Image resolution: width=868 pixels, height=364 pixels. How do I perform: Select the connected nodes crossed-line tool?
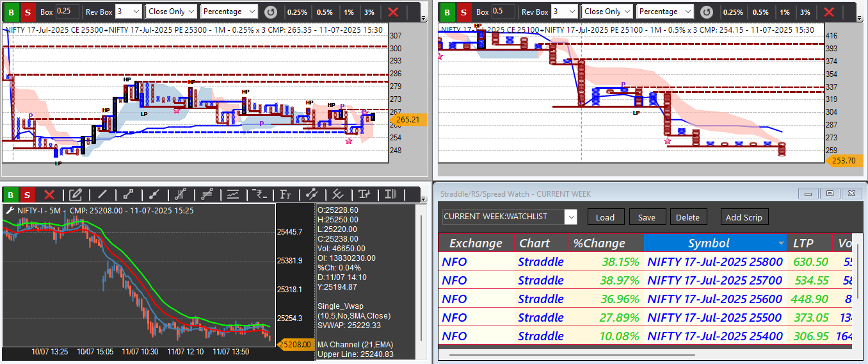click(312, 195)
